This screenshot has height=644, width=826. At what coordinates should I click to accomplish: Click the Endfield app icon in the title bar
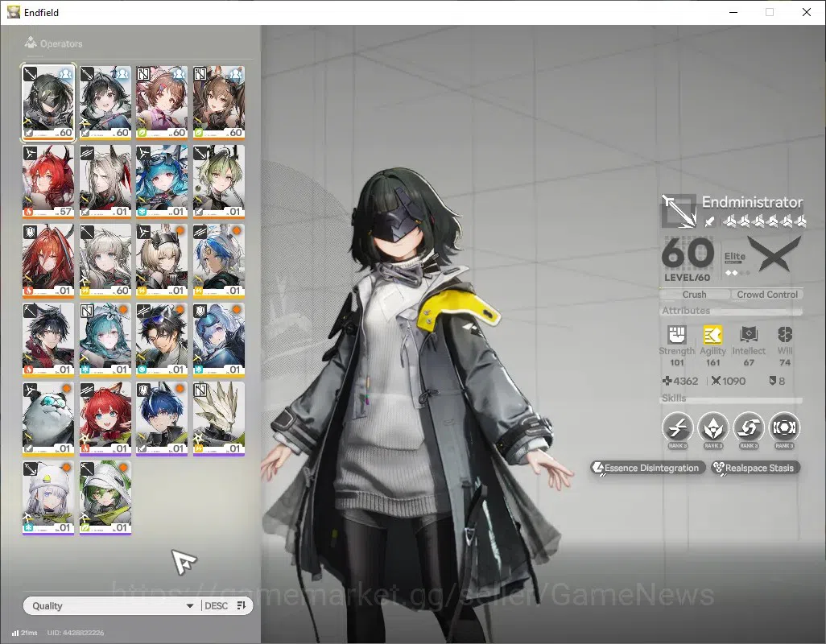(13, 12)
